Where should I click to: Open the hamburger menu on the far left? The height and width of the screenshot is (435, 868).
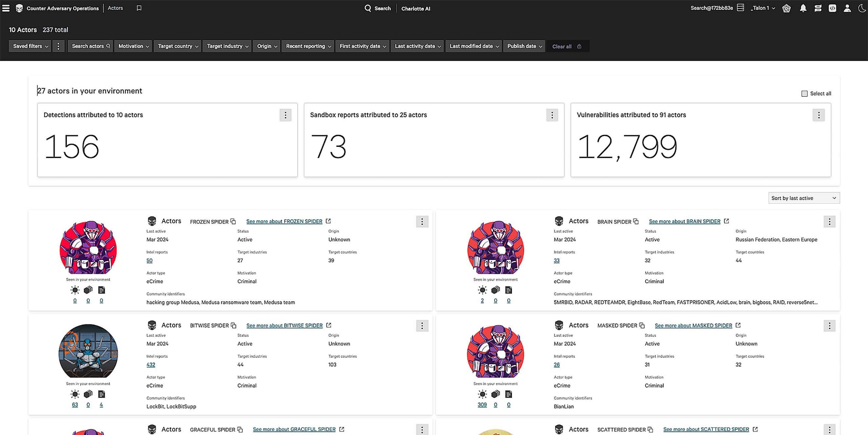click(x=6, y=8)
